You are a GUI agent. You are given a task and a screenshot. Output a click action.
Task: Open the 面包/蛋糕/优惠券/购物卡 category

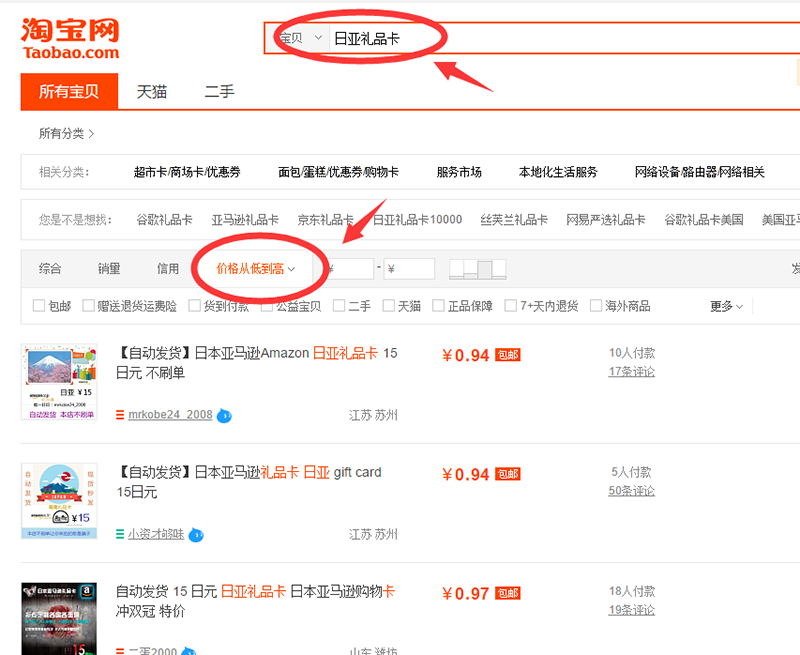pyautogui.click(x=338, y=172)
